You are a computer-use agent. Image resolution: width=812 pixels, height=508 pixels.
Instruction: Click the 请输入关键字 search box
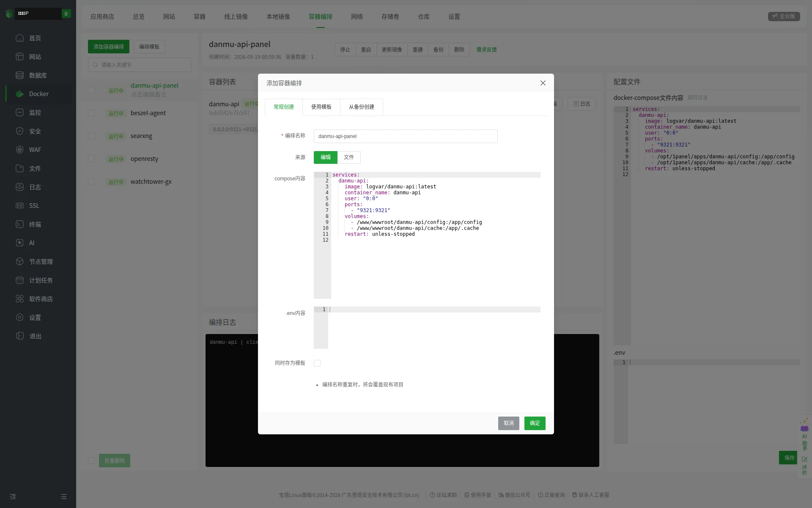(x=140, y=65)
